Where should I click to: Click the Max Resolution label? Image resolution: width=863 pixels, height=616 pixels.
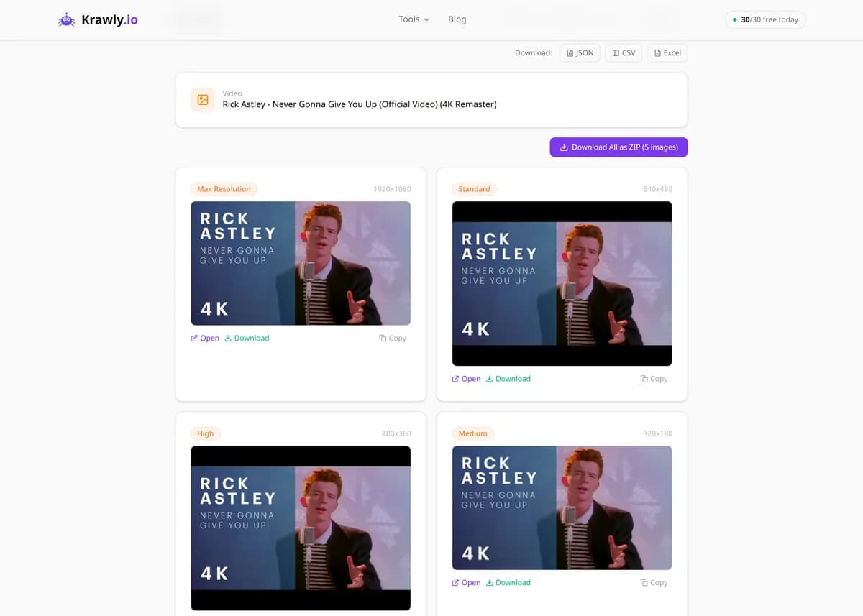[224, 189]
